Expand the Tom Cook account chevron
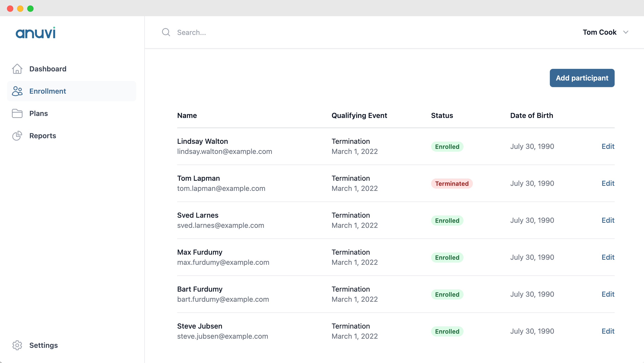This screenshot has height=363, width=644. coord(626,32)
